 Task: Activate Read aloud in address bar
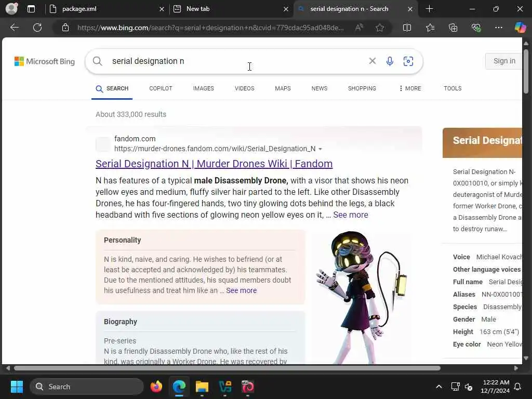point(359,28)
